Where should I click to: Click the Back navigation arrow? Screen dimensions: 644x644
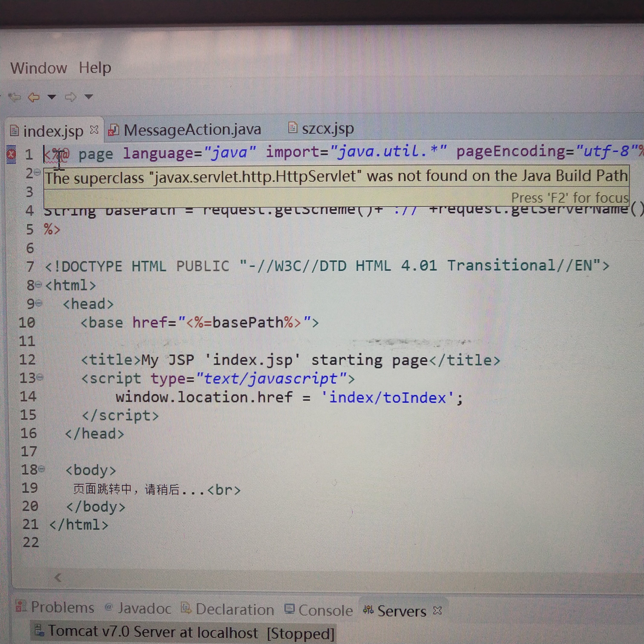tap(34, 97)
